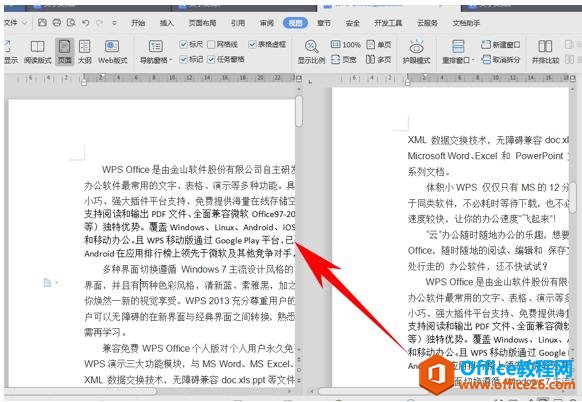Screen dimensions: 582x402
Task: Open the 审阅 tab
Action: point(267,23)
